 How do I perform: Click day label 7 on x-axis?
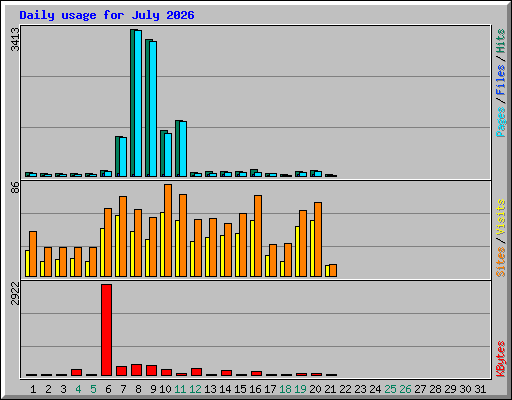point(123,389)
